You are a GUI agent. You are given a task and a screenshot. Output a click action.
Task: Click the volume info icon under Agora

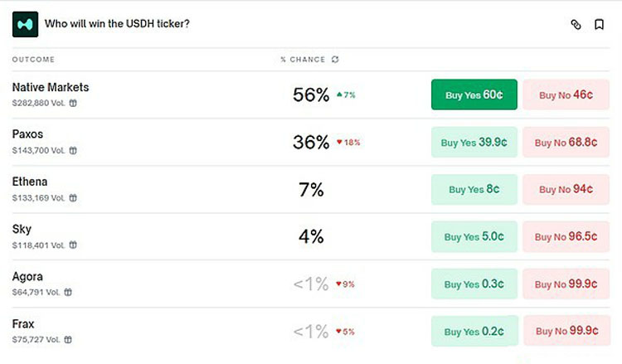(68, 292)
